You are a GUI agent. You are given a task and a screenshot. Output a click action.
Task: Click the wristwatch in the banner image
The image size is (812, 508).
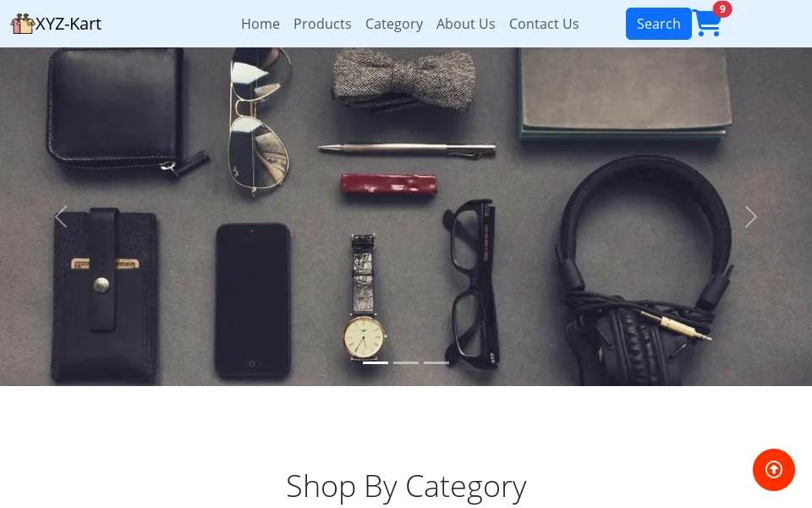364,298
